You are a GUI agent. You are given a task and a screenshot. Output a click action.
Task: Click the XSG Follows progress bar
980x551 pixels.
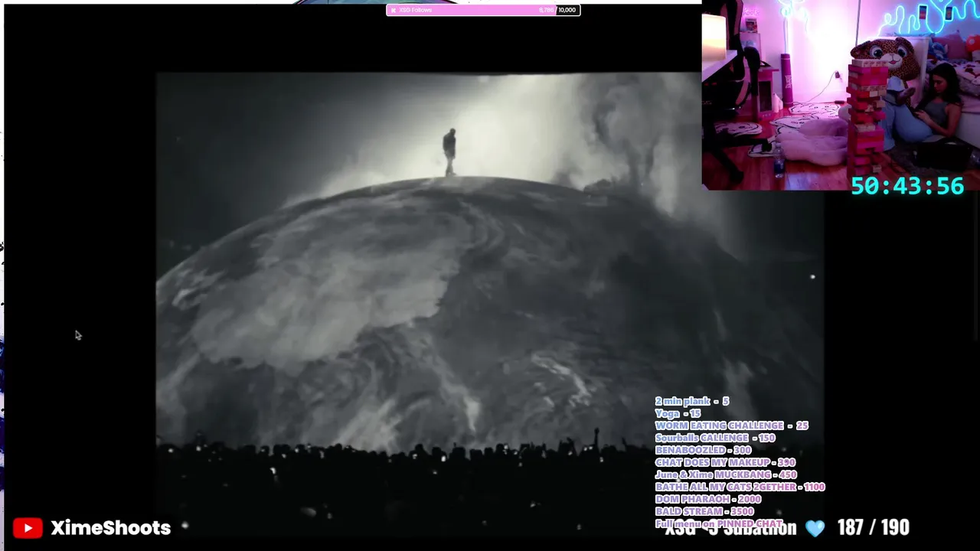coord(483,10)
